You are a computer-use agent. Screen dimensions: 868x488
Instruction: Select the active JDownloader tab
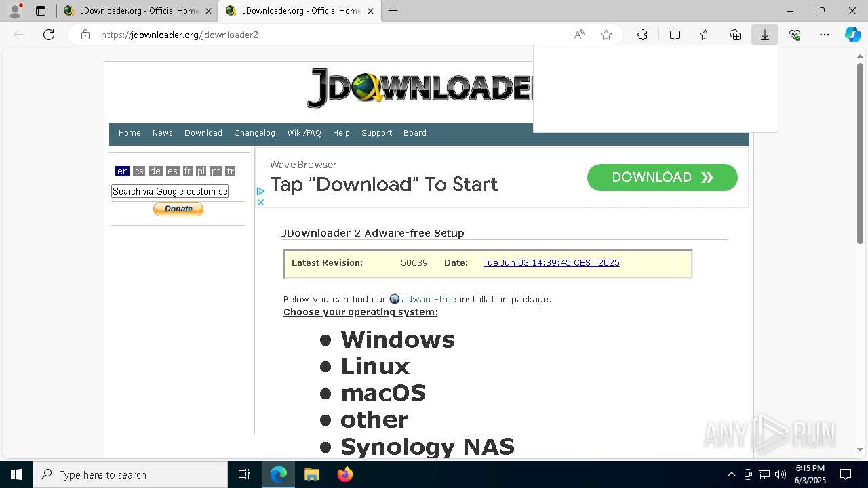[x=299, y=11]
